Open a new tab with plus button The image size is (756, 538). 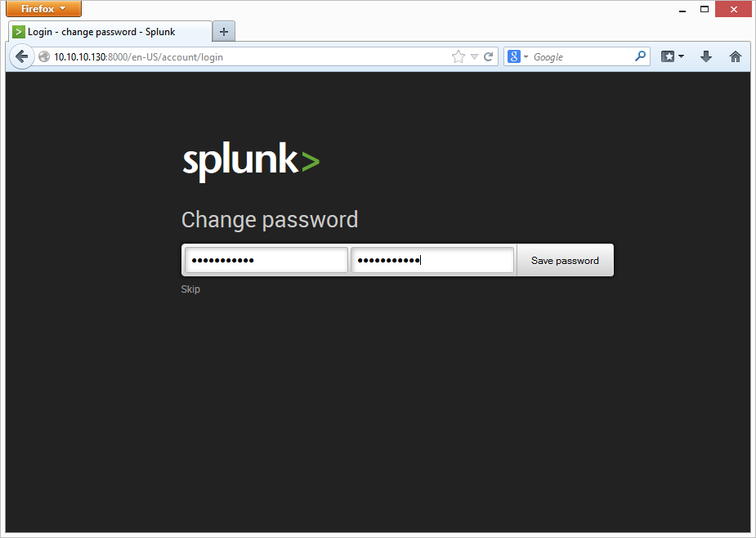click(x=224, y=32)
